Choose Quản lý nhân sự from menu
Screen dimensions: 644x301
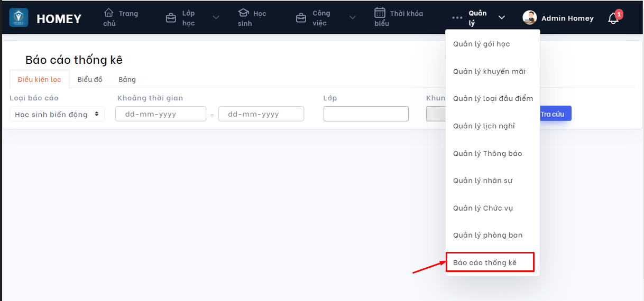coord(483,181)
